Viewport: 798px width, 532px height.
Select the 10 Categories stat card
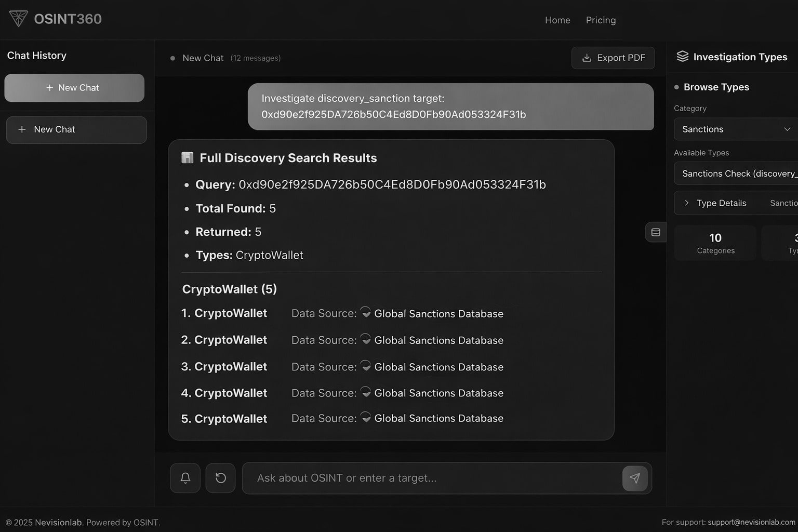(x=715, y=243)
